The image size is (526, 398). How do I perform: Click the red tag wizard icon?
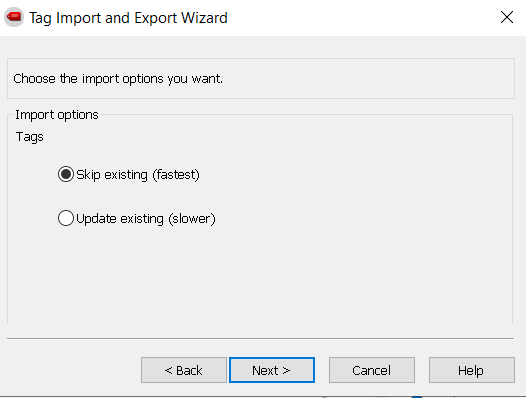click(14, 17)
